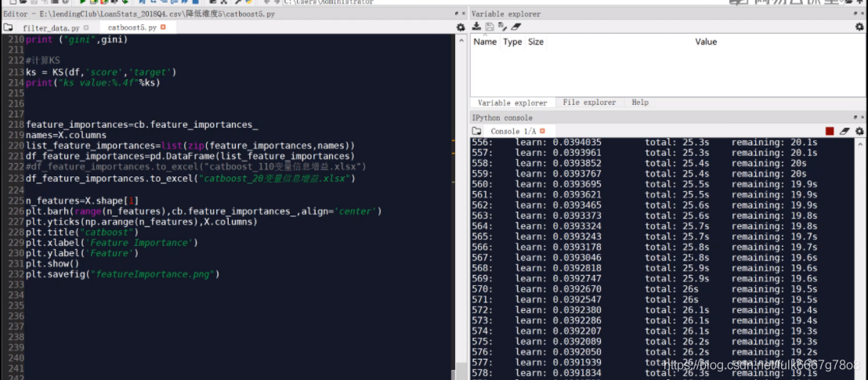Close the Console 1/A tab
This screenshot has height=380, width=868.
pyautogui.click(x=542, y=132)
